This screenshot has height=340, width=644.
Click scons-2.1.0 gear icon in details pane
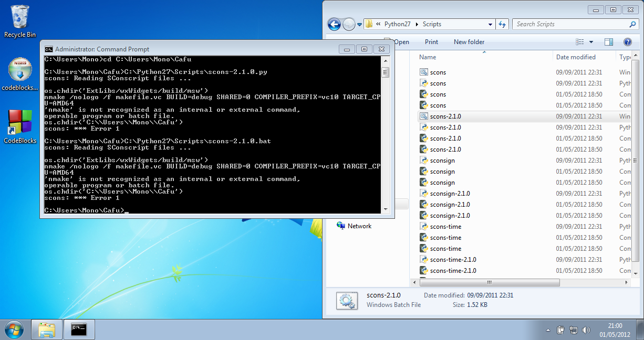[x=347, y=300]
